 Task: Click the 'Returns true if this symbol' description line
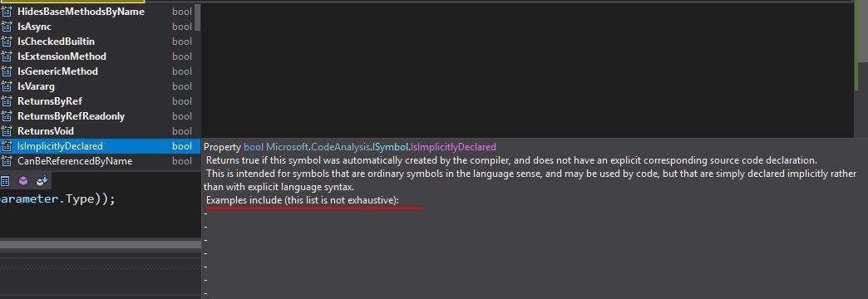tap(511, 160)
